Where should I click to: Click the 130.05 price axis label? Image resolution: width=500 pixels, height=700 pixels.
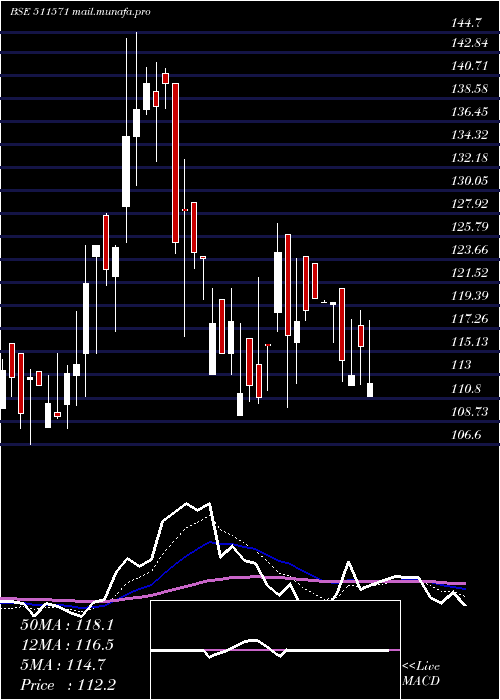pyautogui.click(x=469, y=181)
